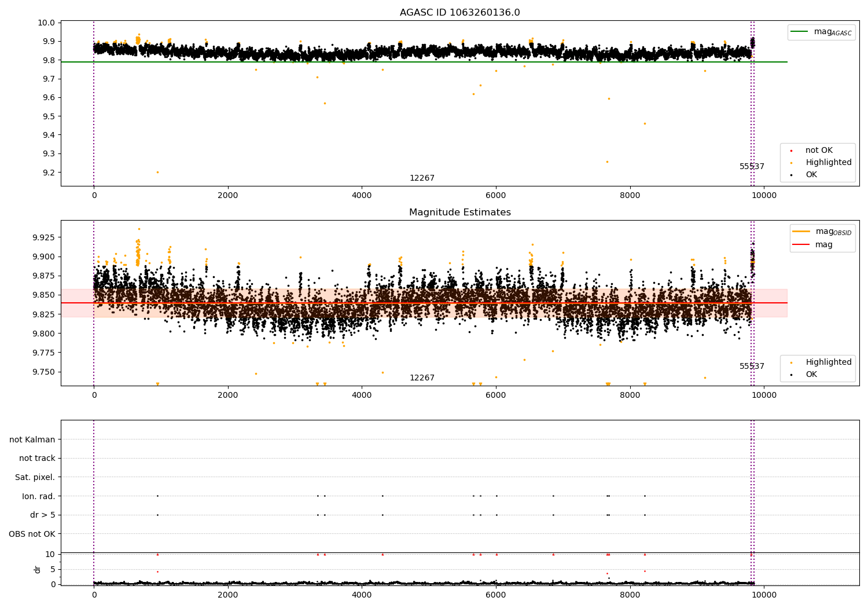Image resolution: width=868 pixels, height=608 pixels.
Task: Click the "9.850" y-axis tick label
Action: pyautogui.click(x=45, y=295)
